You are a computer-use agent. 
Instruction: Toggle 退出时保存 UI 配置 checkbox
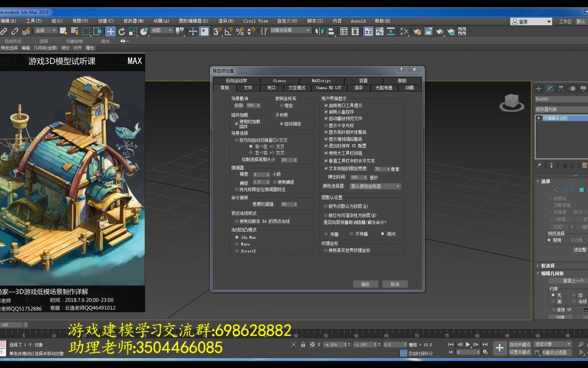click(x=326, y=146)
